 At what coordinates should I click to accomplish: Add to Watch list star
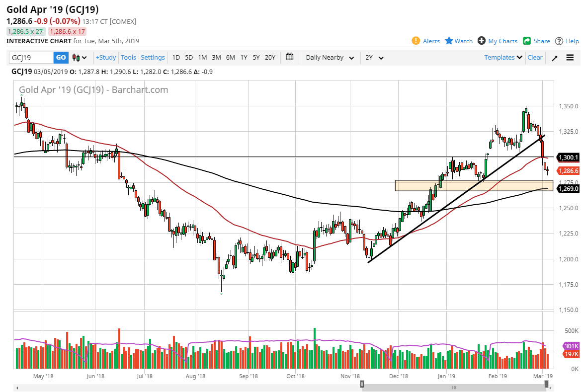pos(449,41)
